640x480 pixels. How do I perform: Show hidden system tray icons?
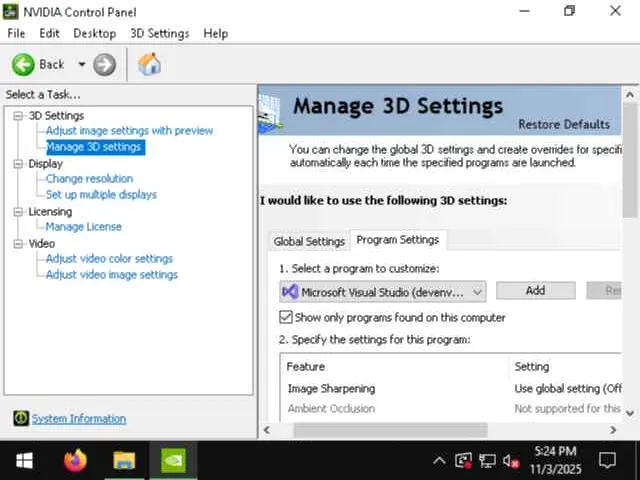439,461
